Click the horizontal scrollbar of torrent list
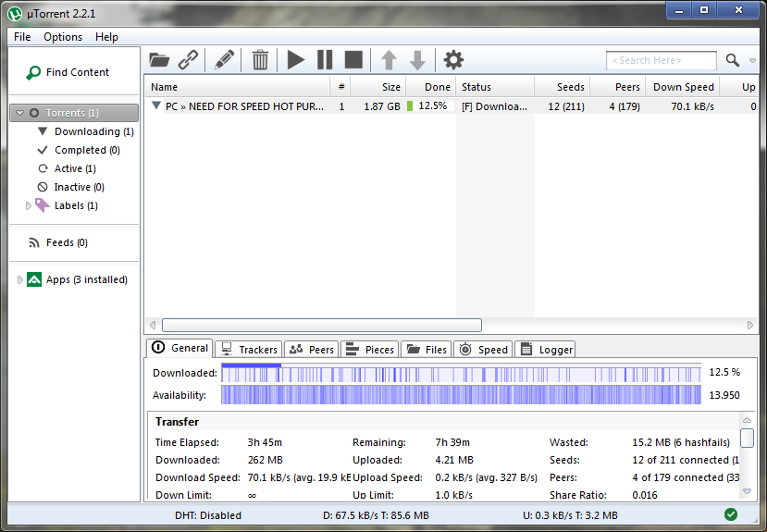 point(322,325)
